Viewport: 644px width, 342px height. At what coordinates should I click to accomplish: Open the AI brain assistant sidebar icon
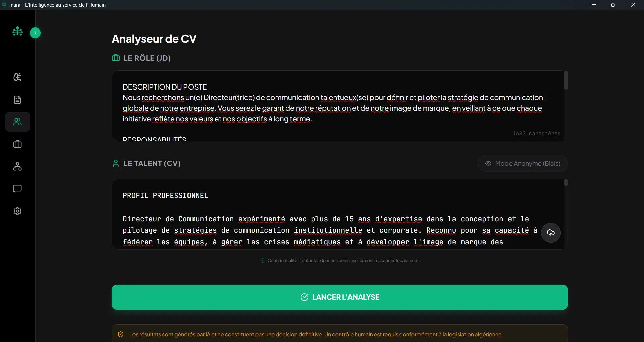click(x=17, y=77)
